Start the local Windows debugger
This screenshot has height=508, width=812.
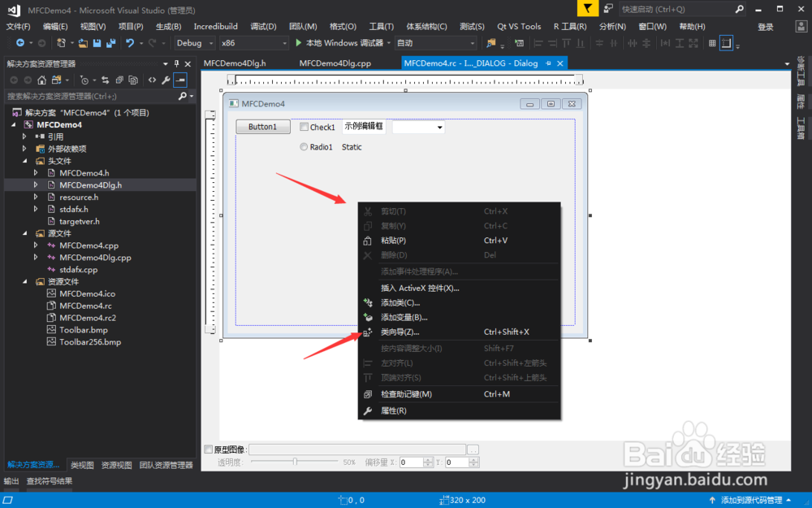click(339, 43)
